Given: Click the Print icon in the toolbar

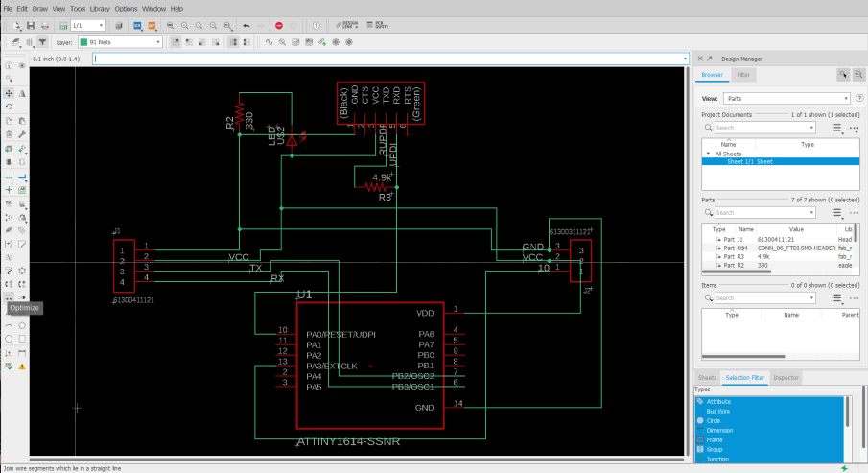Looking at the screenshot, I should click(x=47, y=25).
